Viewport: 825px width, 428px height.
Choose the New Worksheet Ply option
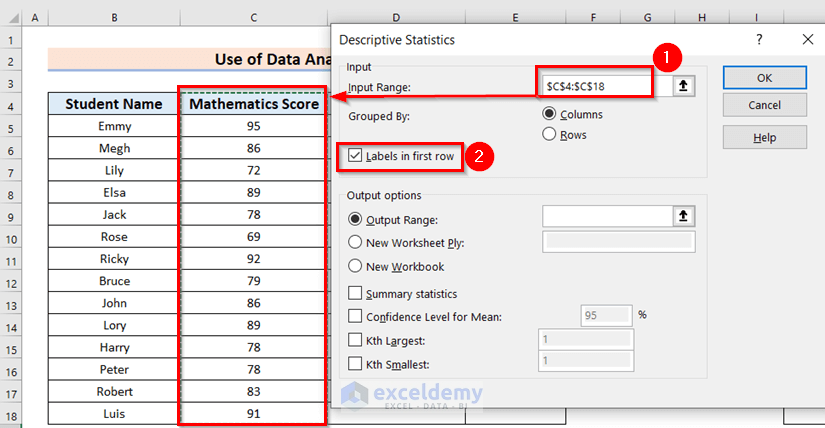click(x=354, y=242)
